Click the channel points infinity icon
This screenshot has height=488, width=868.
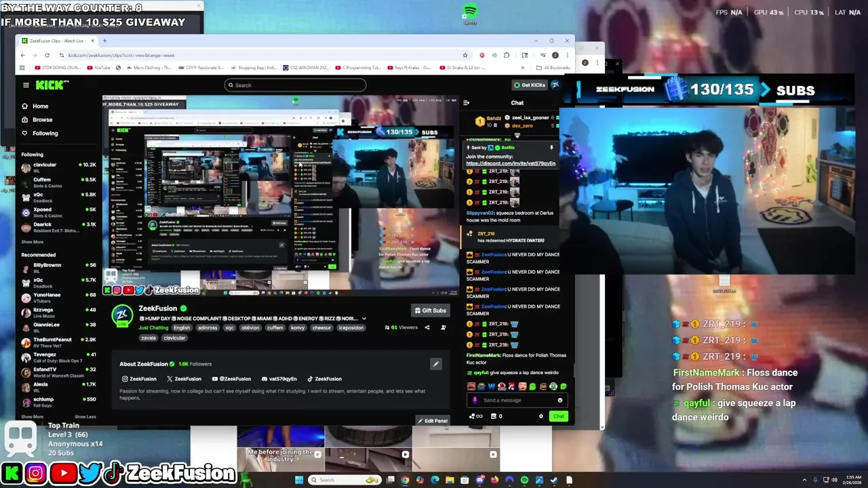click(x=475, y=416)
